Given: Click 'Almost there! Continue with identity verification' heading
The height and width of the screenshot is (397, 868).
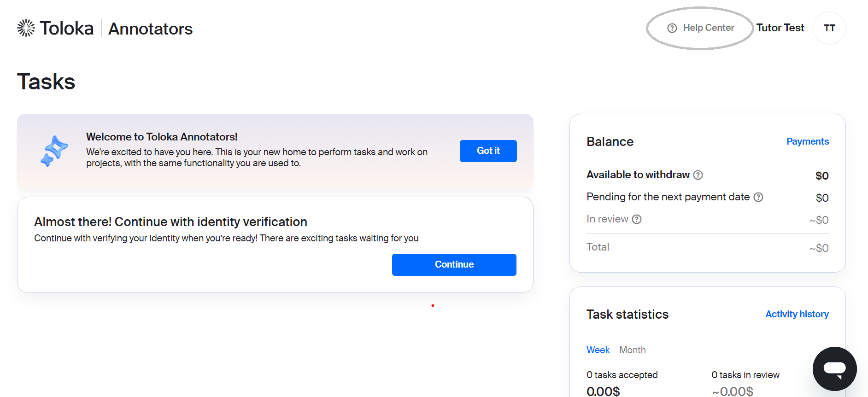Looking at the screenshot, I should tap(170, 222).
